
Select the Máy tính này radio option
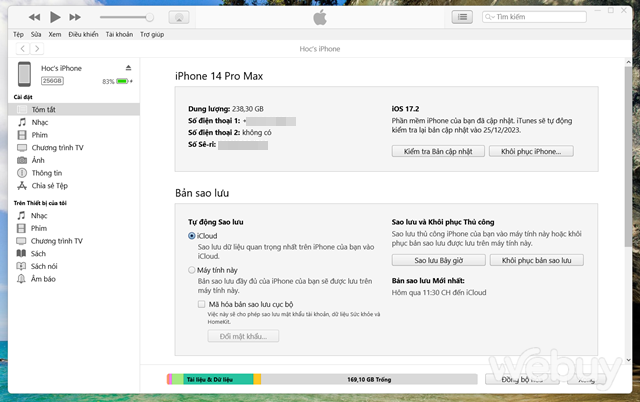coord(192,270)
